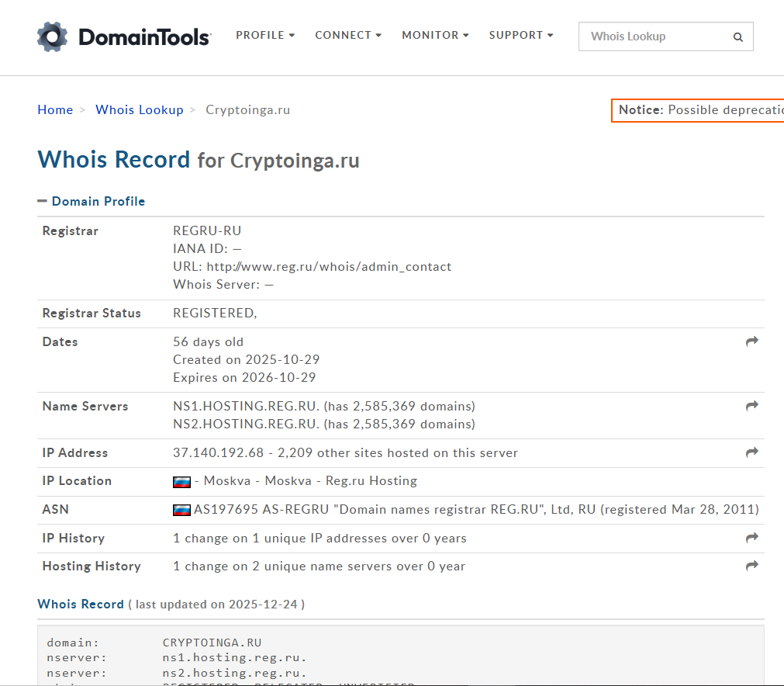Open the Support menu

(x=521, y=35)
